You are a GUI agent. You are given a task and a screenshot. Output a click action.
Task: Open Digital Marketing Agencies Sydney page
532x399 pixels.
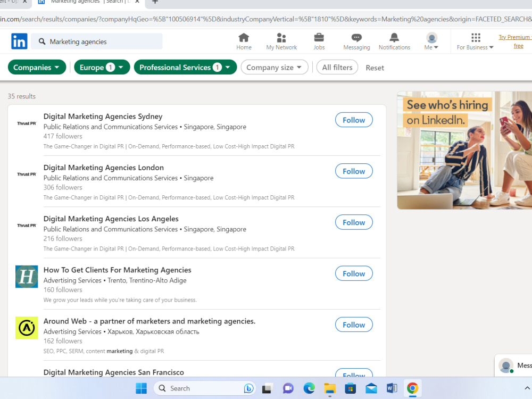coord(103,117)
